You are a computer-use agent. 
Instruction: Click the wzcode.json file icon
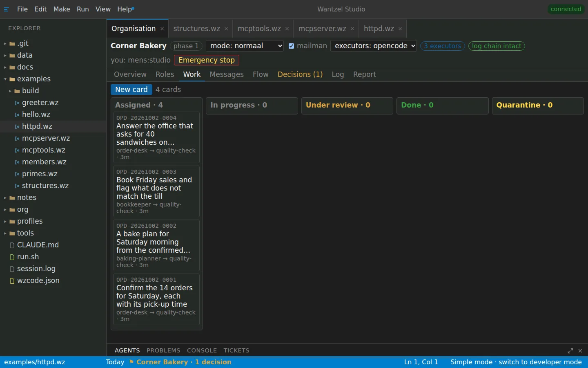(12, 281)
